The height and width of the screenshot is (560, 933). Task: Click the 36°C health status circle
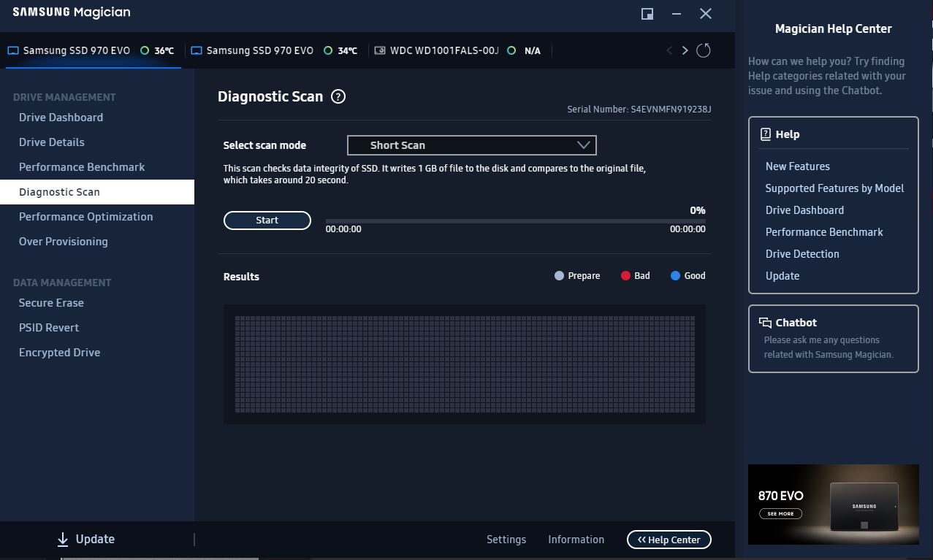(x=145, y=51)
